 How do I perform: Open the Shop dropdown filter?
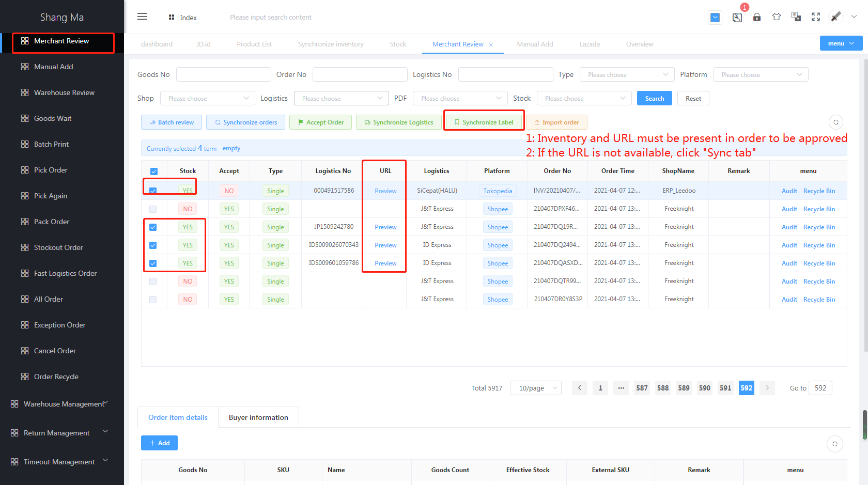207,98
